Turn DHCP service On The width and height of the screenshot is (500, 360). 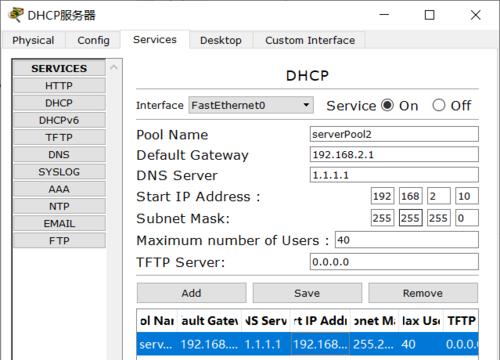387,105
